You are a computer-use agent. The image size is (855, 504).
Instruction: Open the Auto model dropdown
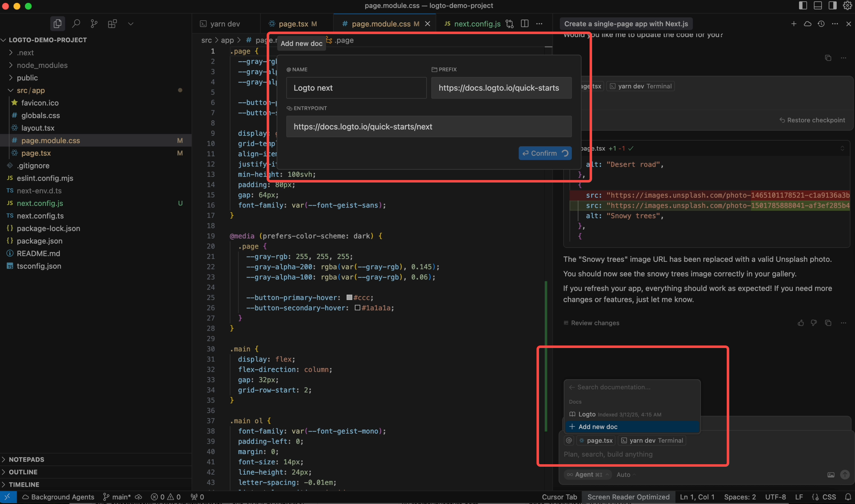click(626, 475)
